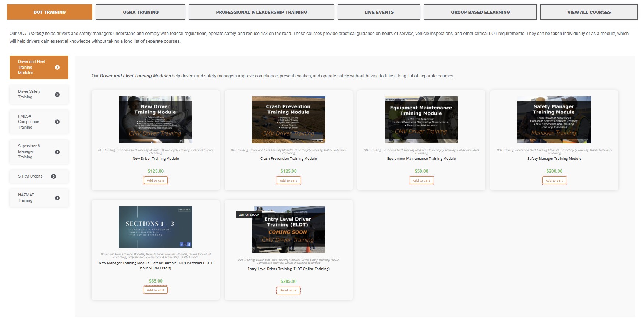Go to the View All Courses tab
644x319 pixels.
point(588,12)
